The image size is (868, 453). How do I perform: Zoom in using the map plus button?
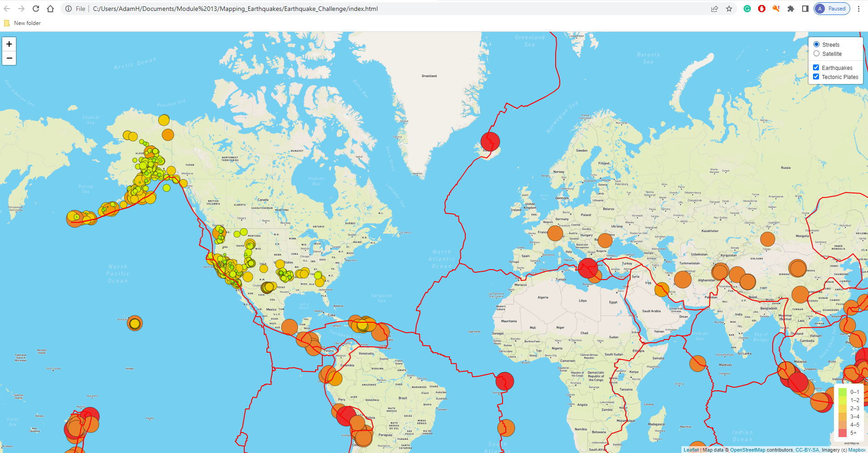9,44
